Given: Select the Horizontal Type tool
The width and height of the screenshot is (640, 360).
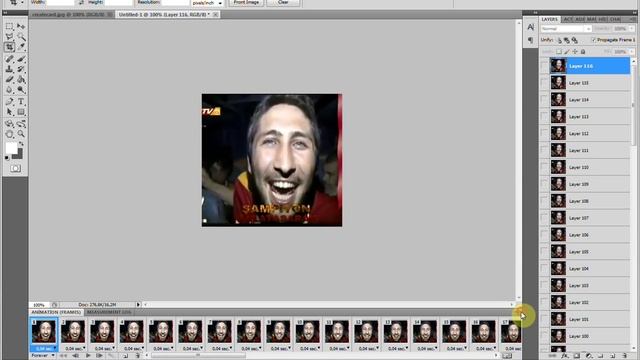Looking at the screenshot, I should 21,101.
